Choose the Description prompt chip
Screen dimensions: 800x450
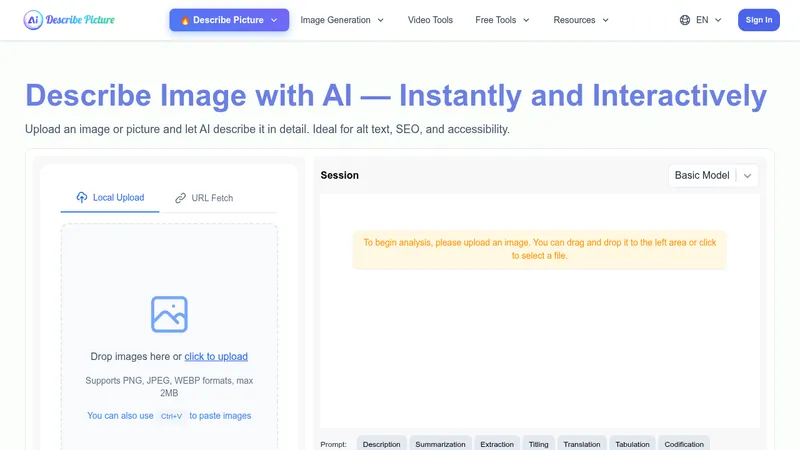[382, 444]
